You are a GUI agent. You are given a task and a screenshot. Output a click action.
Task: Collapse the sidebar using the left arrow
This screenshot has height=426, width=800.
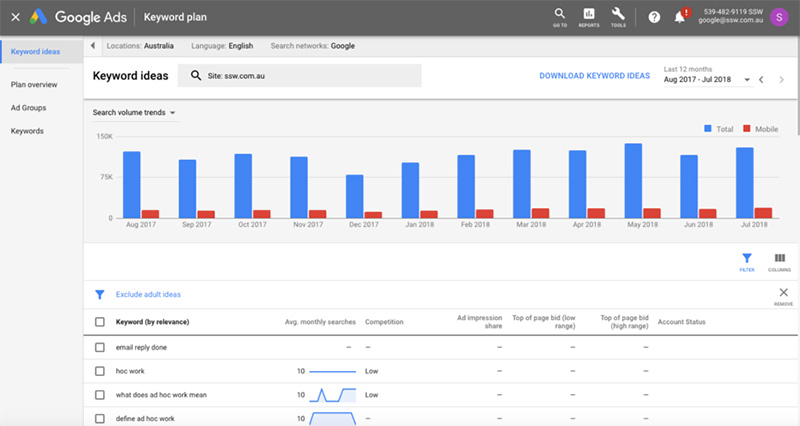pos(93,46)
